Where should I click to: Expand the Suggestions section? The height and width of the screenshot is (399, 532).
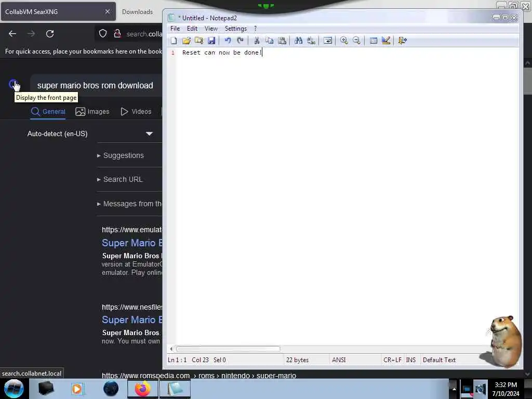(120, 155)
